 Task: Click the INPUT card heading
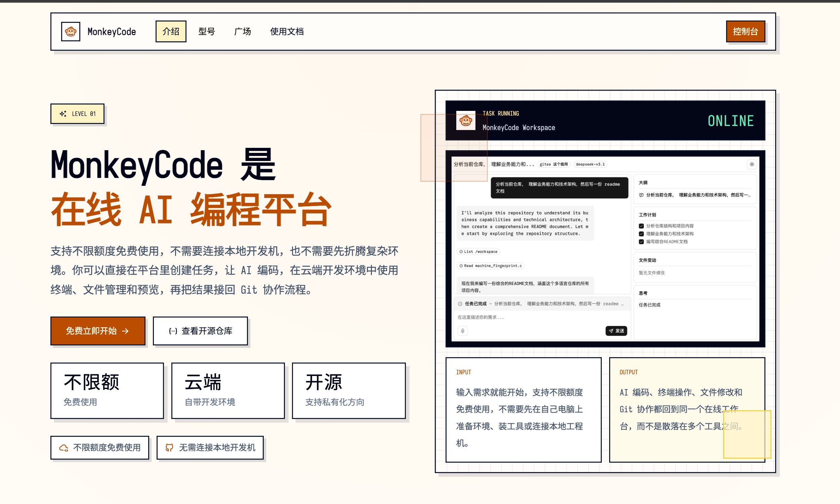click(x=463, y=372)
